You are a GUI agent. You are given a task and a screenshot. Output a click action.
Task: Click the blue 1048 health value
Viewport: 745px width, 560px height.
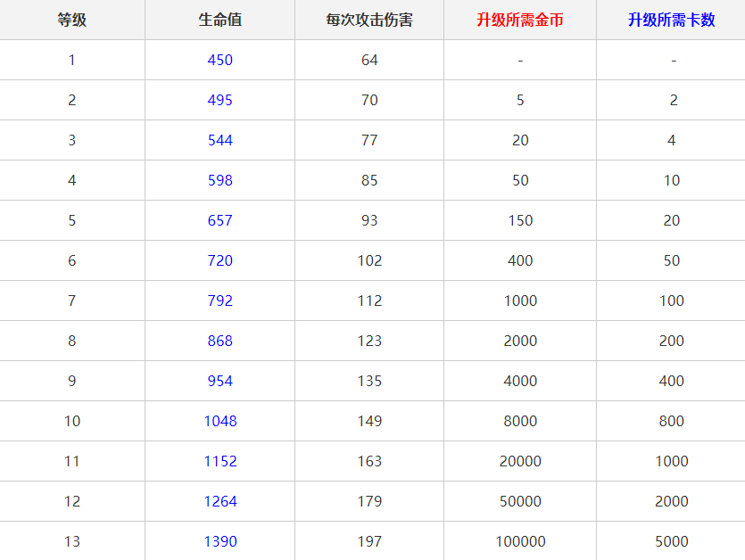(219, 421)
